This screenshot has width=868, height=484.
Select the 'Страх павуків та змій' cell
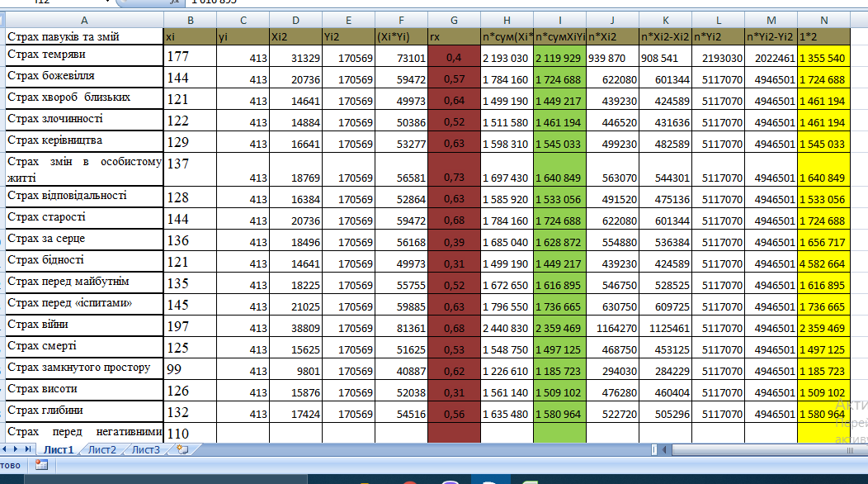click(x=84, y=36)
